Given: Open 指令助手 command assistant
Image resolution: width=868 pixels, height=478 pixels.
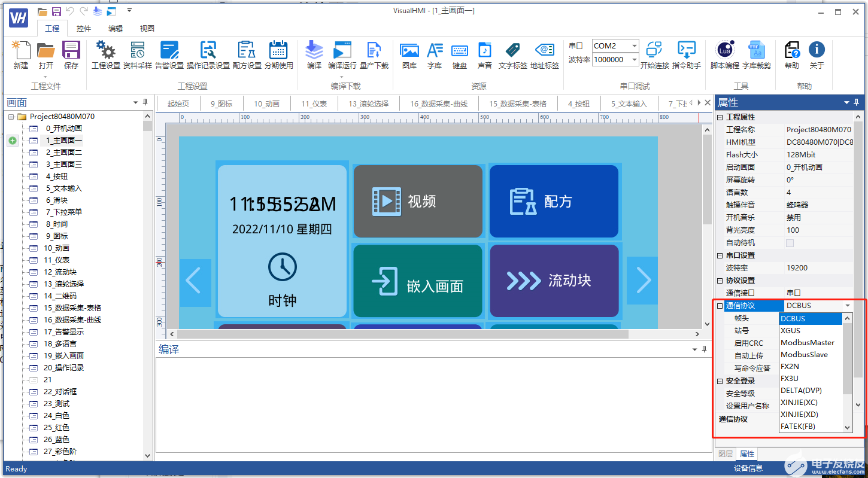Looking at the screenshot, I should pos(687,55).
